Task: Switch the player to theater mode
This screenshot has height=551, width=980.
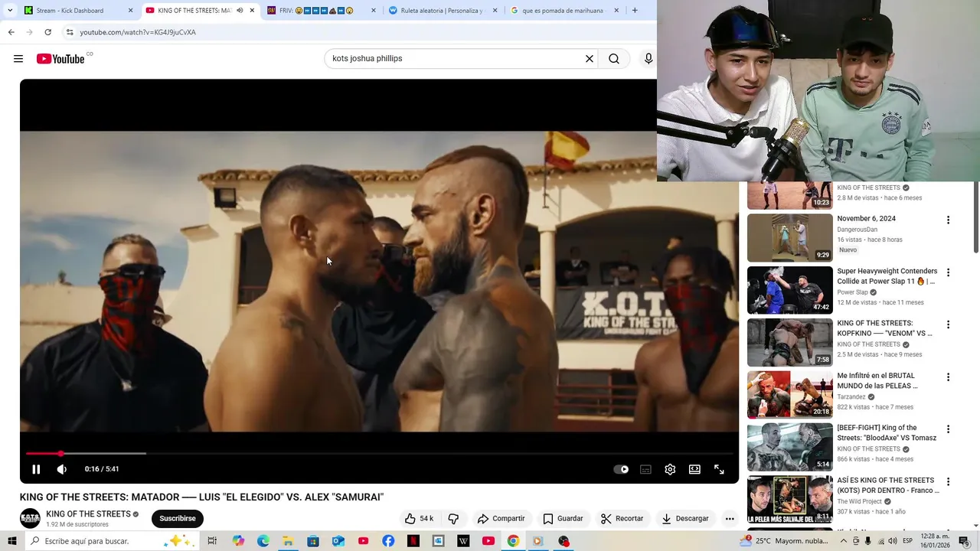Action: click(x=694, y=469)
